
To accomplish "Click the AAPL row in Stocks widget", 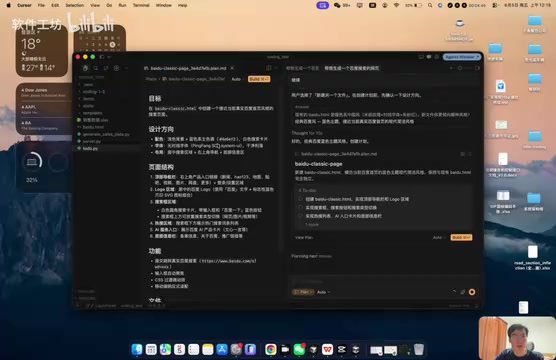I will tap(44, 109).
